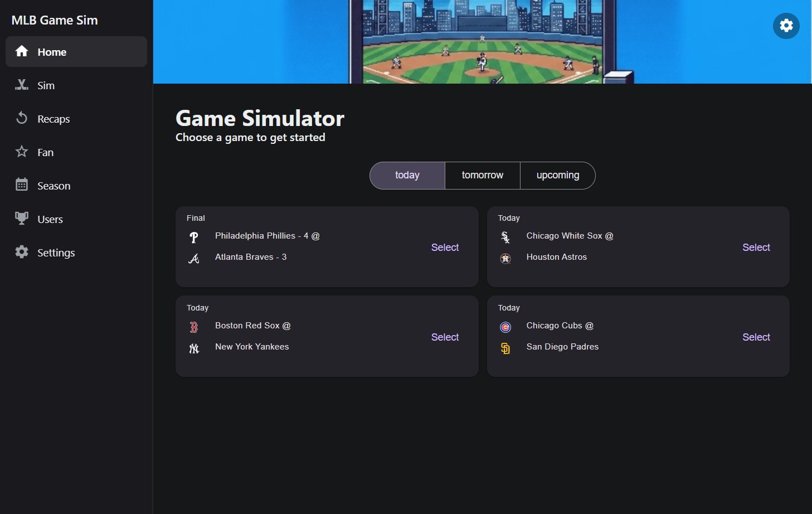The width and height of the screenshot is (812, 514).
Task: Click the Chicago White Sox @ text
Action: (570, 236)
